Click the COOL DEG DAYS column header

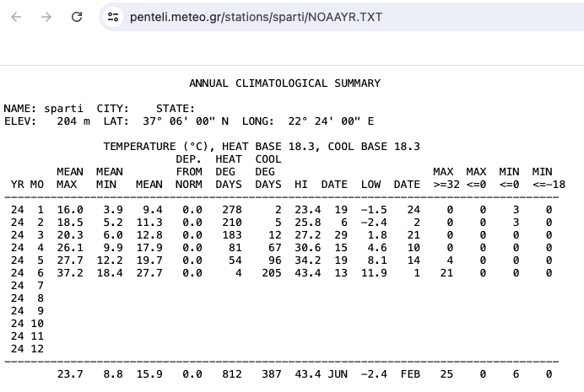[268, 172]
